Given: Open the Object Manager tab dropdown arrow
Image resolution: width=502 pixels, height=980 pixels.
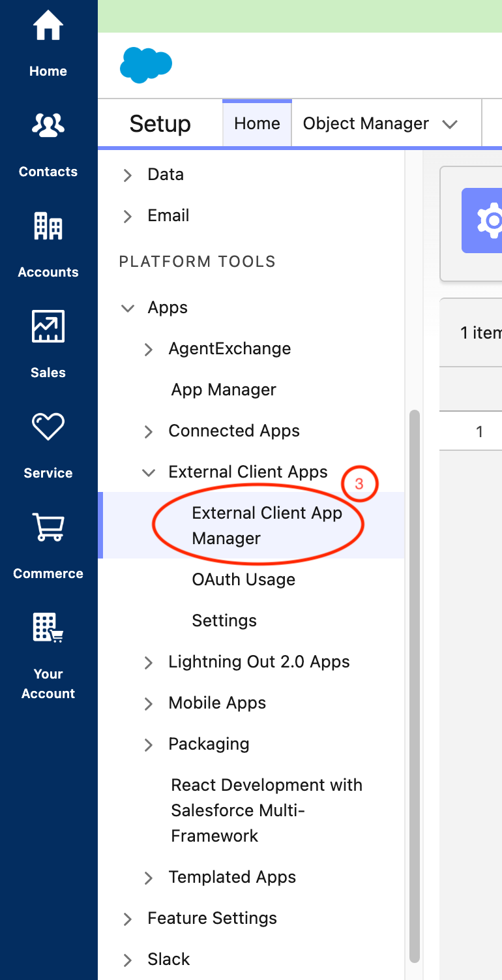Looking at the screenshot, I should point(450,124).
